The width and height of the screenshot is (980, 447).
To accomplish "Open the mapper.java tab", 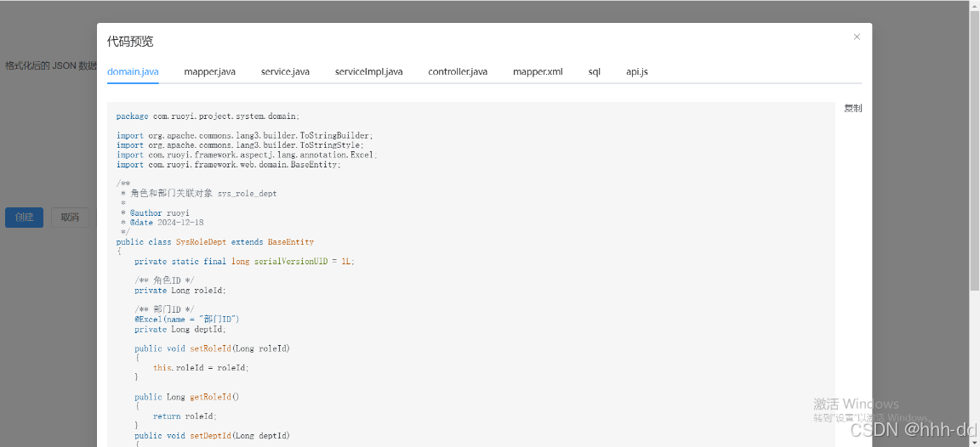I will point(210,71).
